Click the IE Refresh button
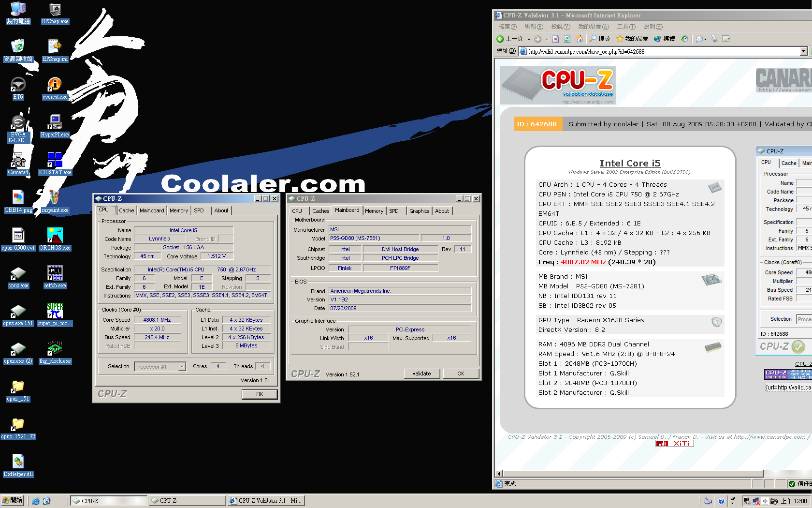This screenshot has width=812, height=508. (567, 39)
